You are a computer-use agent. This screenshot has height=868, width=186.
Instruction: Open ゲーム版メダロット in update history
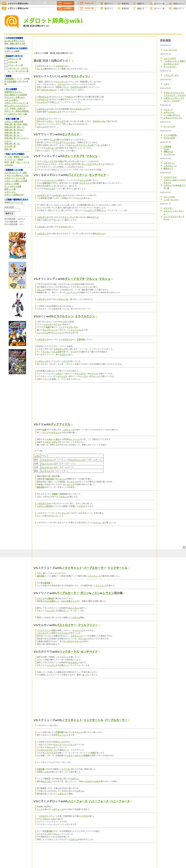(172, 115)
